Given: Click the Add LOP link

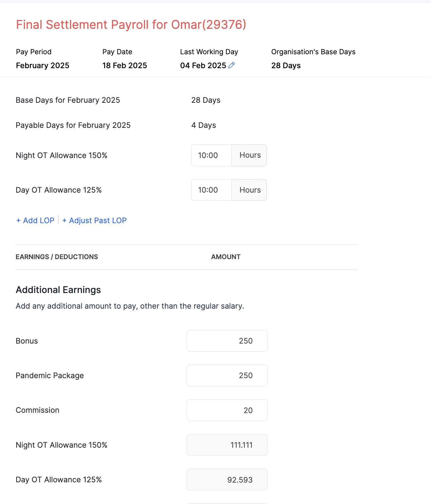Looking at the screenshot, I should [x=35, y=220].
